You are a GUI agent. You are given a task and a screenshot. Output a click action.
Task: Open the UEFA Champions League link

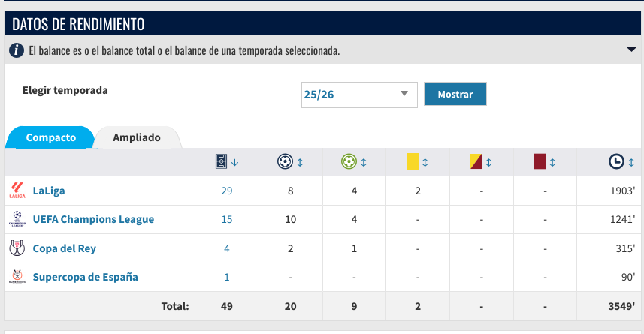[93, 219]
